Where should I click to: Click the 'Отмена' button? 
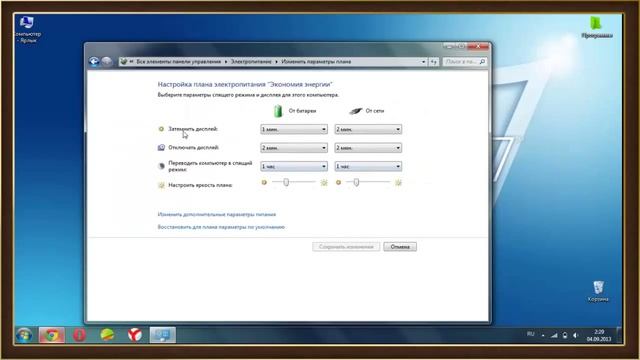click(x=400, y=247)
